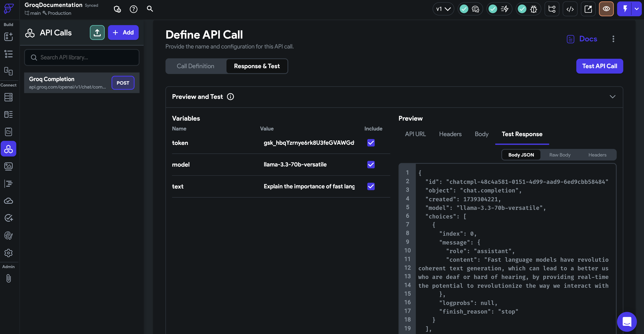Uncheck Include for token variable
644x334 pixels.
pyautogui.click(x=371, y=143)
